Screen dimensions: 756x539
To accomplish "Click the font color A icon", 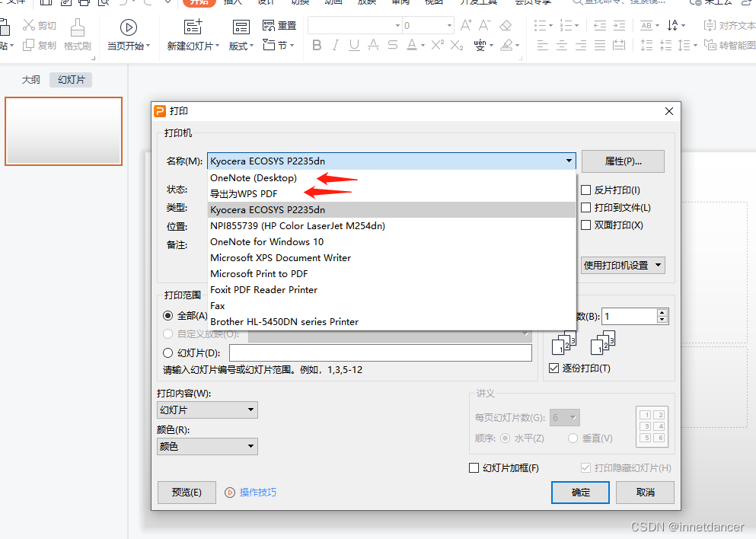I will tap(411, 46).
